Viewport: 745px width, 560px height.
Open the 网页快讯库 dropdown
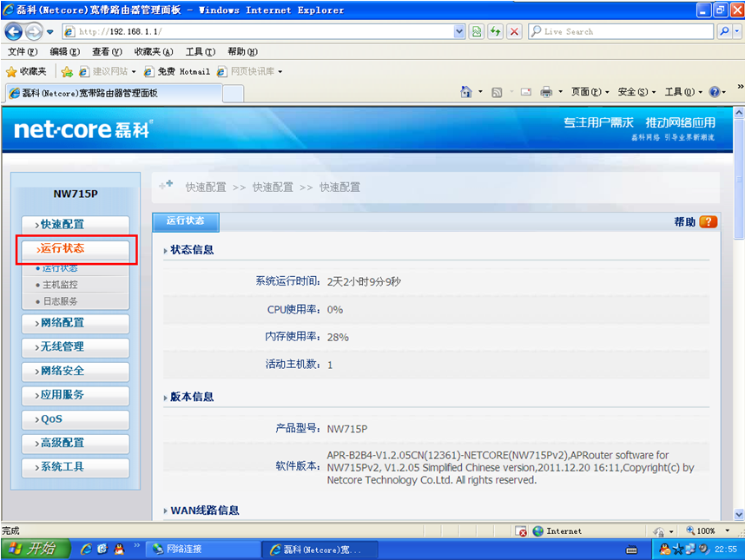click(250, 72)
